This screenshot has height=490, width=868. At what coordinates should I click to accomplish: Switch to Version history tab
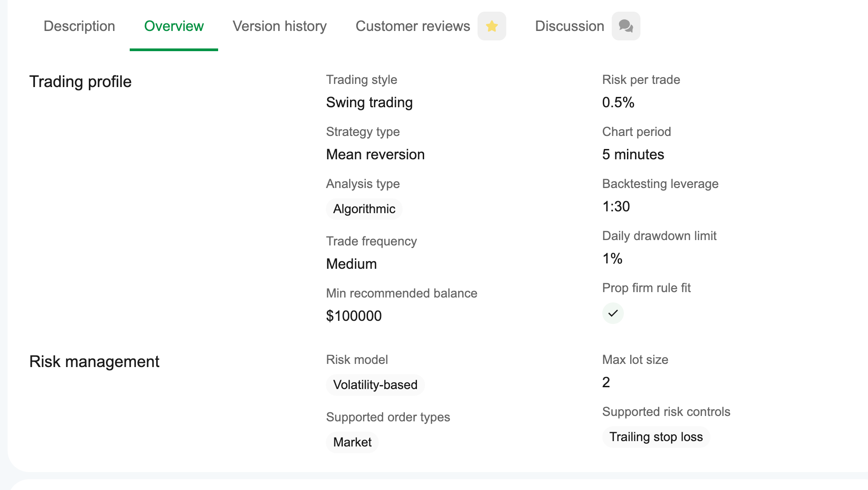(279, 26)
